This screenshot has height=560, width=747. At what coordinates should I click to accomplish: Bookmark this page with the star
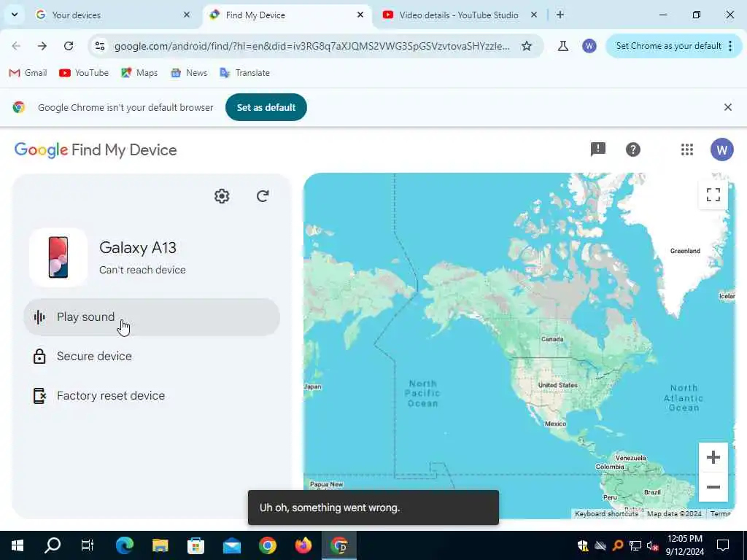[527, 46]
